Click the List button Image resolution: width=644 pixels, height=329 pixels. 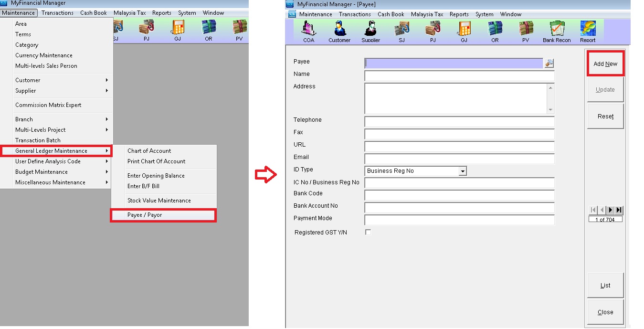pyautogui.click(x=605, y=286)
